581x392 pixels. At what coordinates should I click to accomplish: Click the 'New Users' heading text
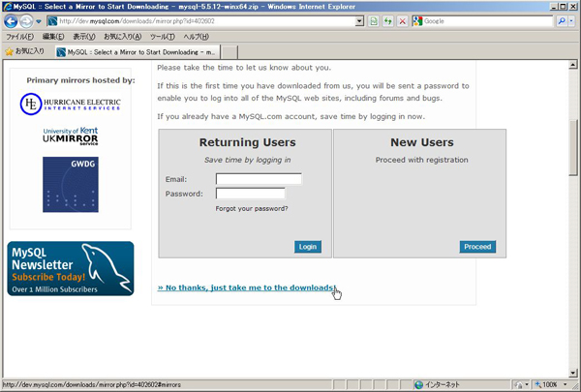(x=422, y=142)
